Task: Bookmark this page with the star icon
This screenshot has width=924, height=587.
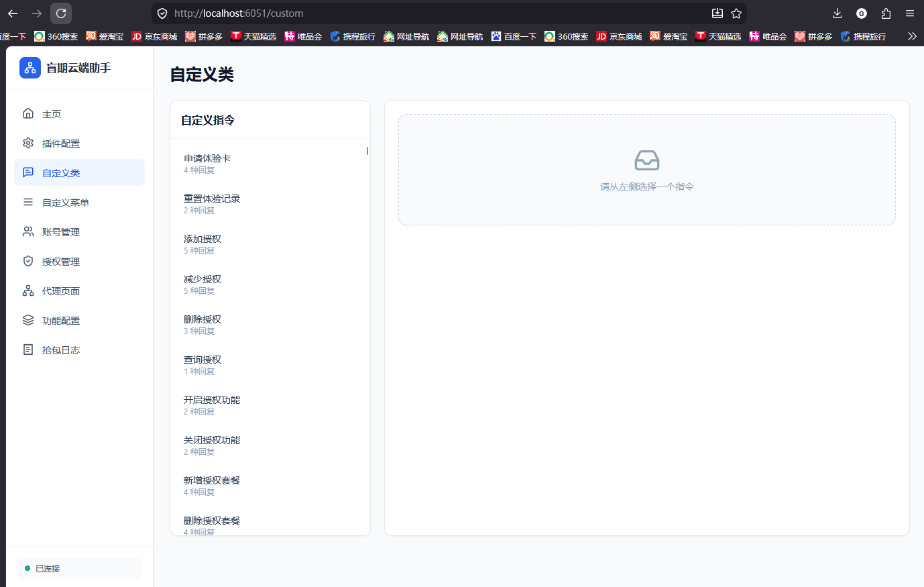Action: [x=736, y=13]
